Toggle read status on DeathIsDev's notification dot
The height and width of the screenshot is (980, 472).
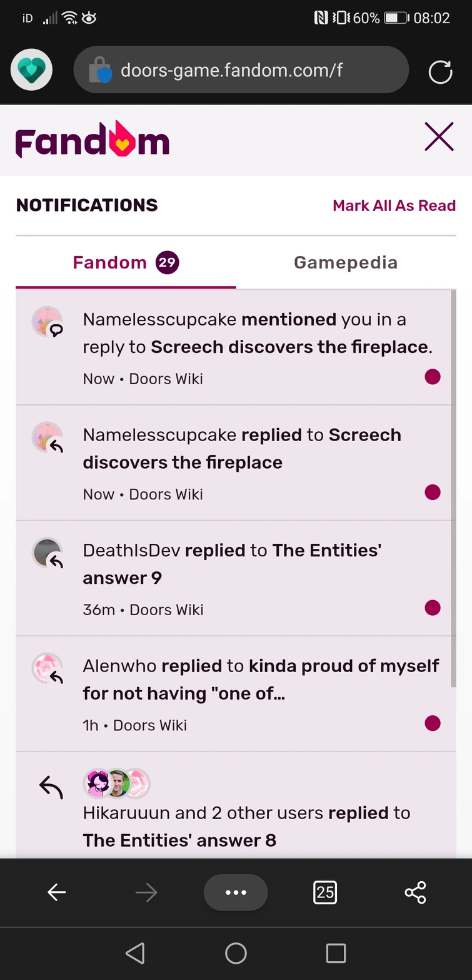432,608
